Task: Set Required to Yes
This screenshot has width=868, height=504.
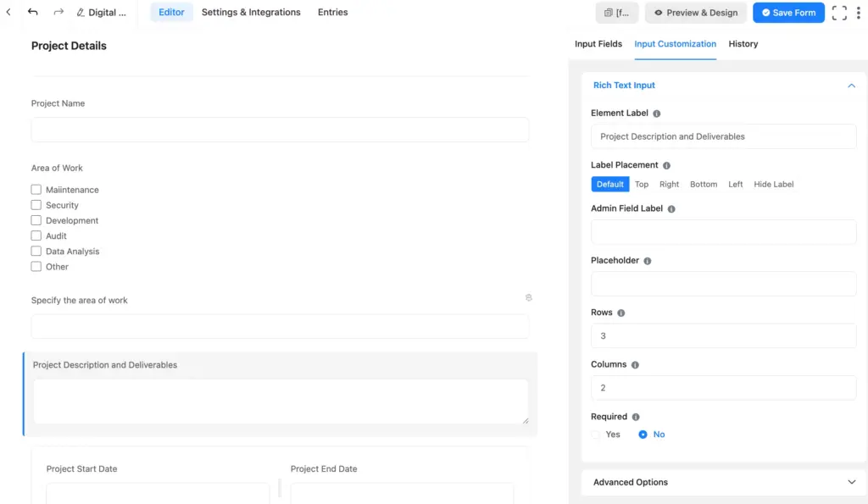Action: tap(596, 435)
